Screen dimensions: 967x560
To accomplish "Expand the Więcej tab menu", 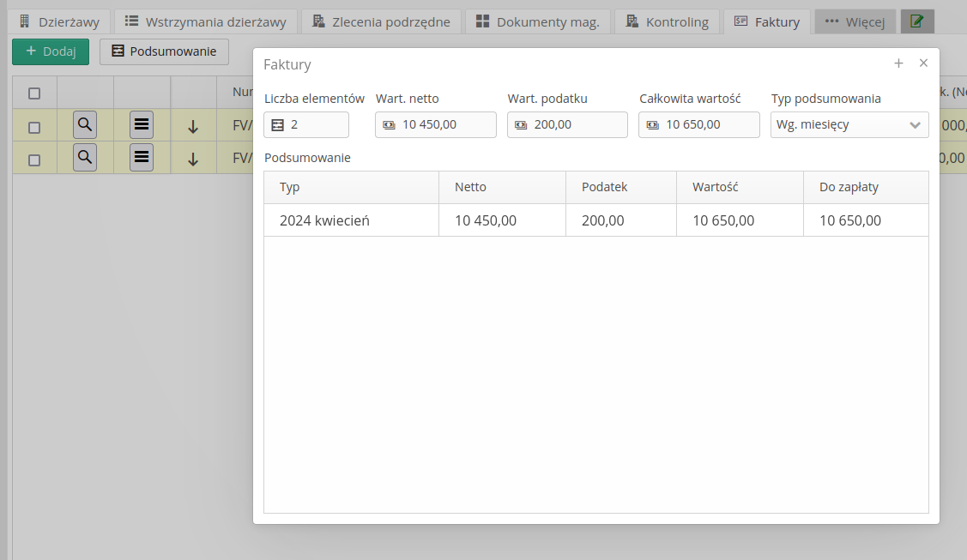I will pyautogui.click(x=855, y=22).
